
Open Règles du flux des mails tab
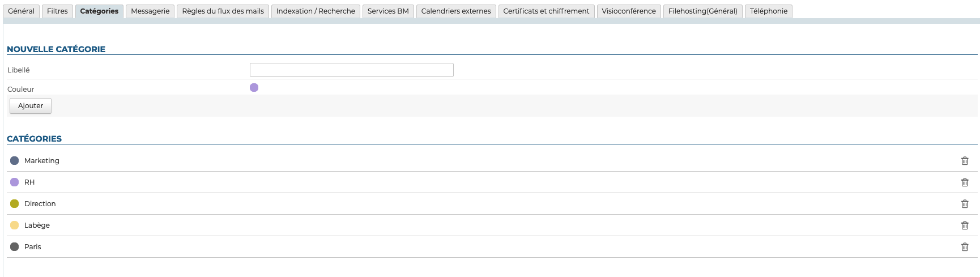(223, 11)
